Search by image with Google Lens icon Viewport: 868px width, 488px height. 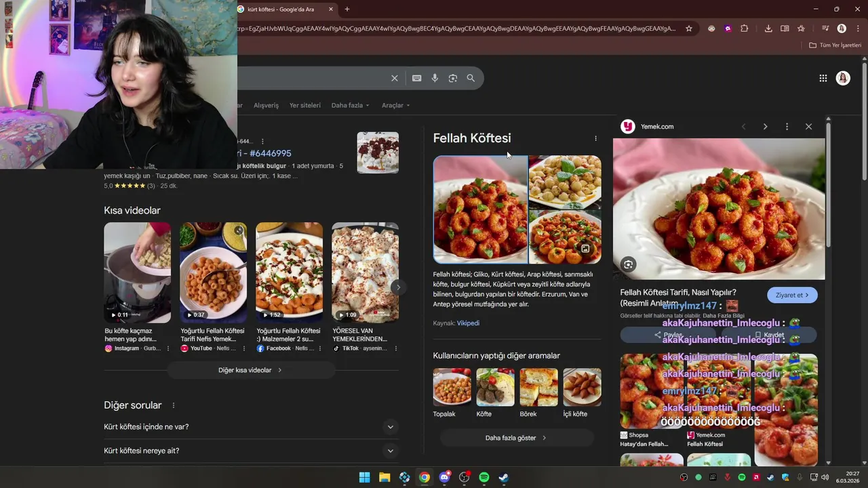453,78
